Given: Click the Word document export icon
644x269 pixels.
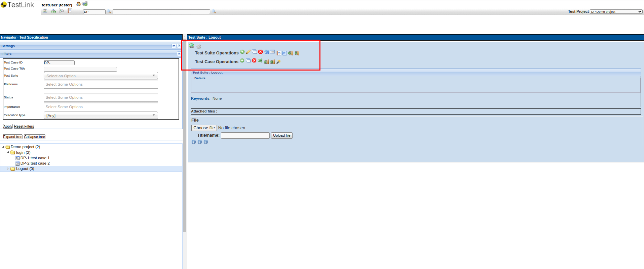Looking at the screenshot, I should [x=285, y=53].
